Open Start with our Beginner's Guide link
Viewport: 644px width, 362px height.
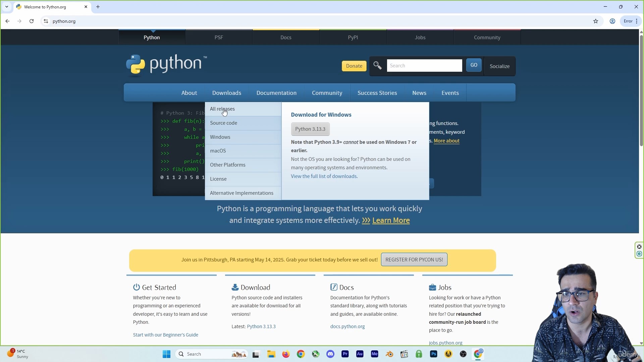pos(165,335)
